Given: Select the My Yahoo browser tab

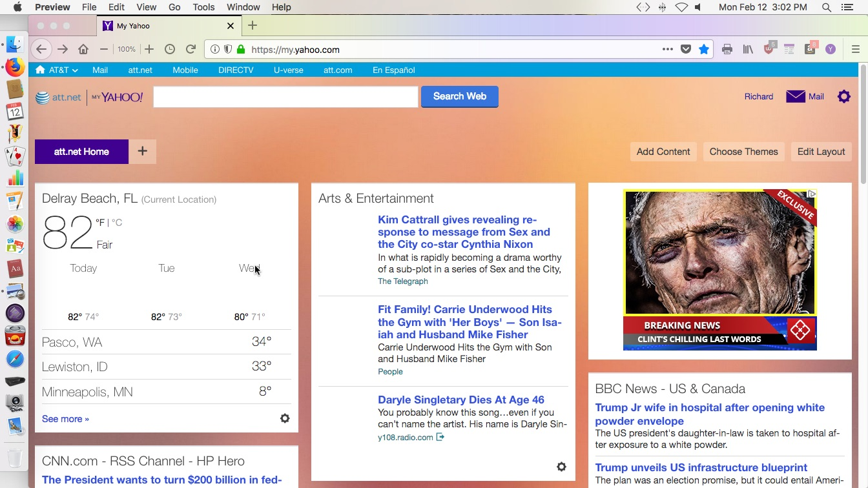Looking at the screenshot, I should coord(168,26).
